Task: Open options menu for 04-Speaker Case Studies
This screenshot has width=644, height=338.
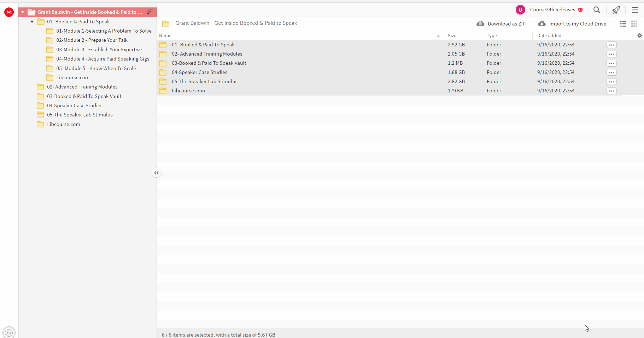Action: [611, 73]
